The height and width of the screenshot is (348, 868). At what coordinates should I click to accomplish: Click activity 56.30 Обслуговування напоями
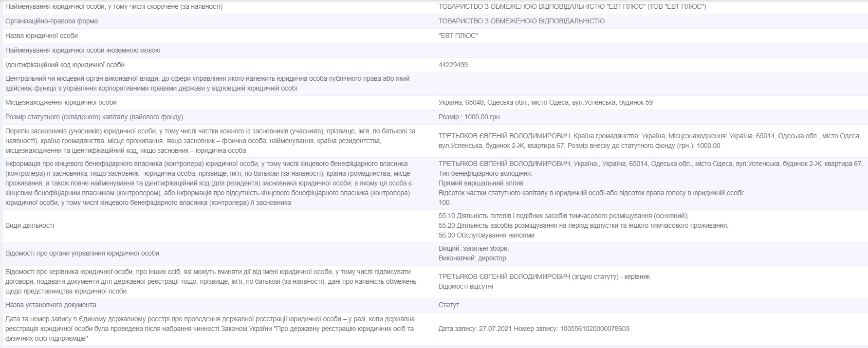click(x=486, y=235)
